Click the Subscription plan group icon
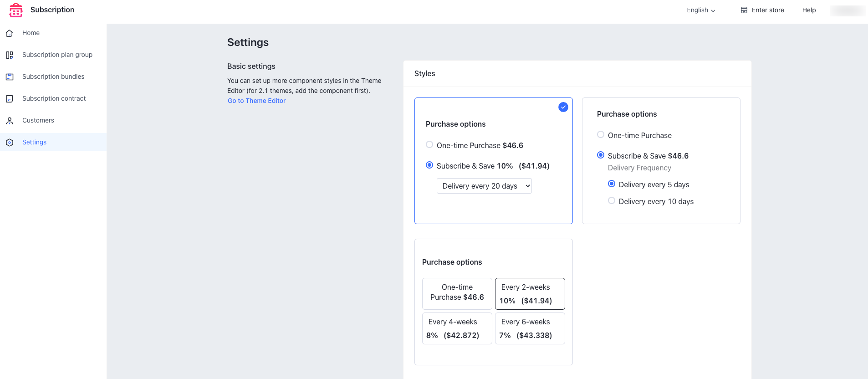This screenshot has width=868, height=379. pyautogui.click(x=10, y=55)
